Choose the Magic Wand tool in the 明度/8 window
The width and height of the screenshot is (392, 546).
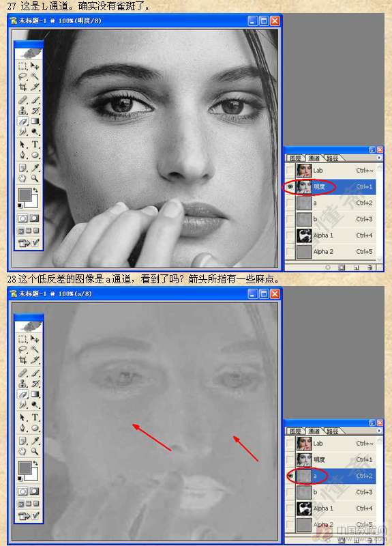click(x=35, y=76)
